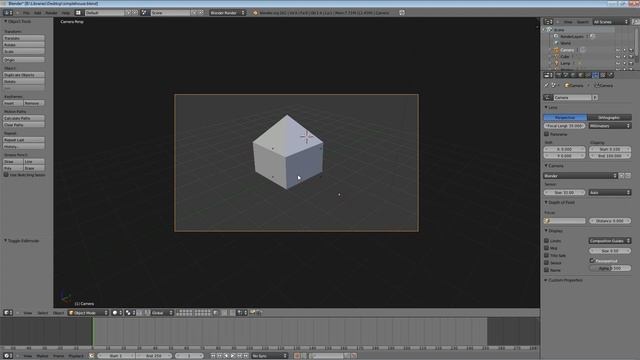Screen dimensions: 640x360
Task: Click the Clipping End value field
Action: coord(610,156)
